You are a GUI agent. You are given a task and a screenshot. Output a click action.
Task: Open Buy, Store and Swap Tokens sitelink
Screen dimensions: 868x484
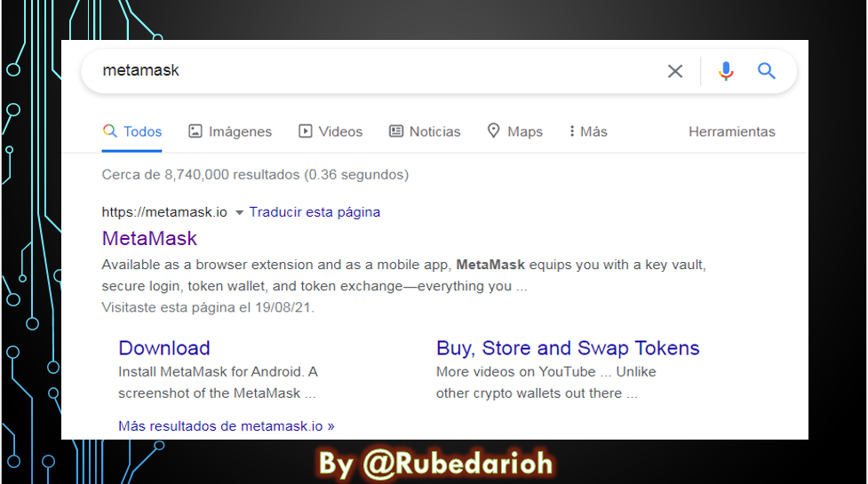tap(568, 348)
